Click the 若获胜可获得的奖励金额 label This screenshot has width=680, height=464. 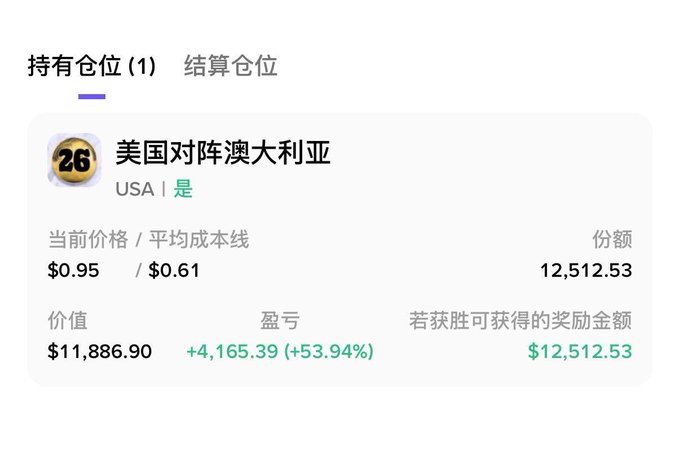[520, 321]
